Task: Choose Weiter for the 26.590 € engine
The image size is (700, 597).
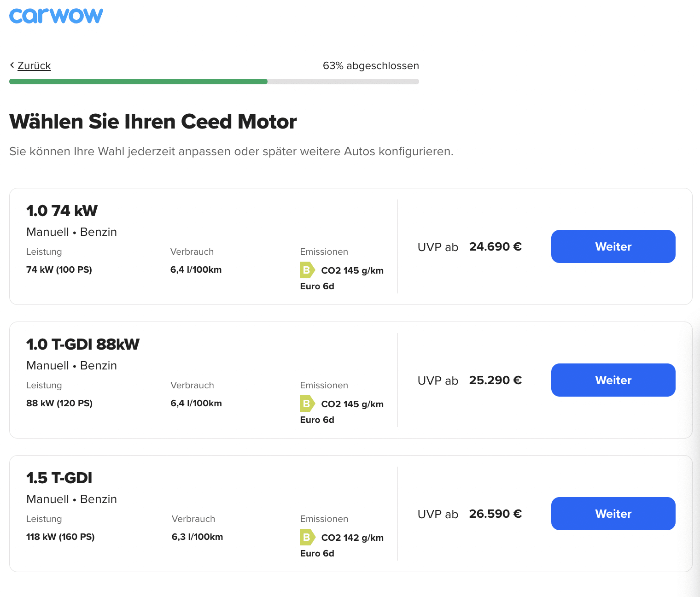Action: 613,514
